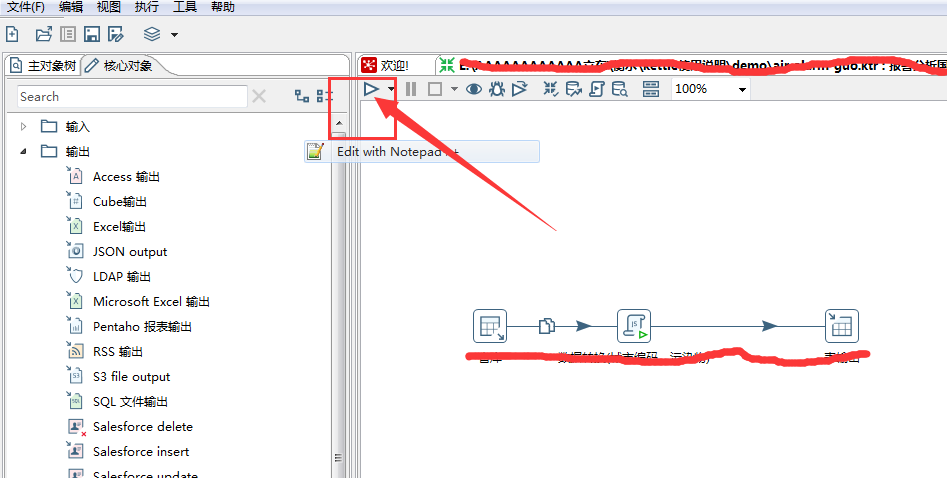Generate SQL with the script icon
947x478 pixels.
coord(596,89)
